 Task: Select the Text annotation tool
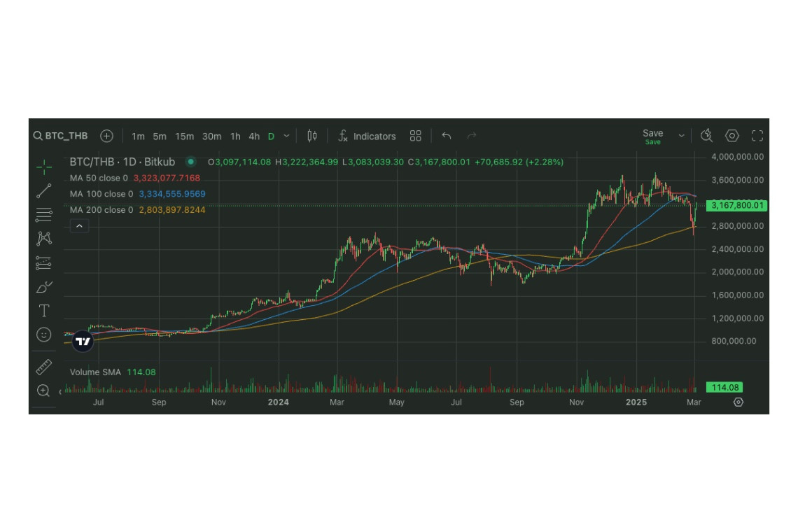pos(44,311)
